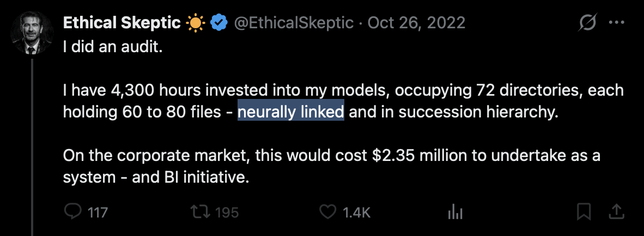Open the Oct 26, 2022 timestamp link
Screen dimensions: 644x236
click(416, 23)
